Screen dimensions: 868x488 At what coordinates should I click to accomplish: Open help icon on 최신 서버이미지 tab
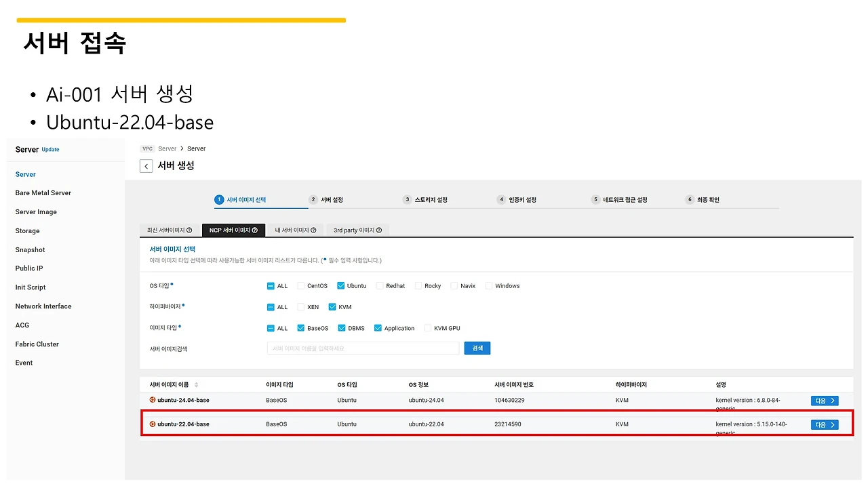tap(189, 230)
